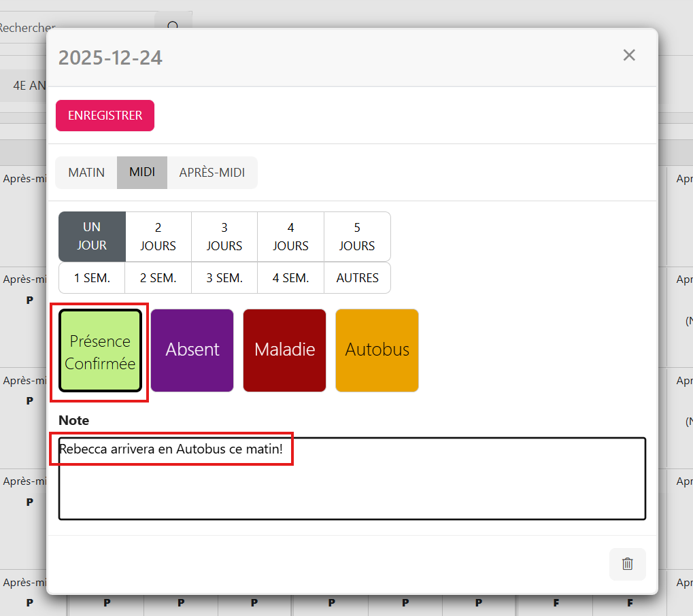Select the 1 SEM. duration

coord(92,278)
